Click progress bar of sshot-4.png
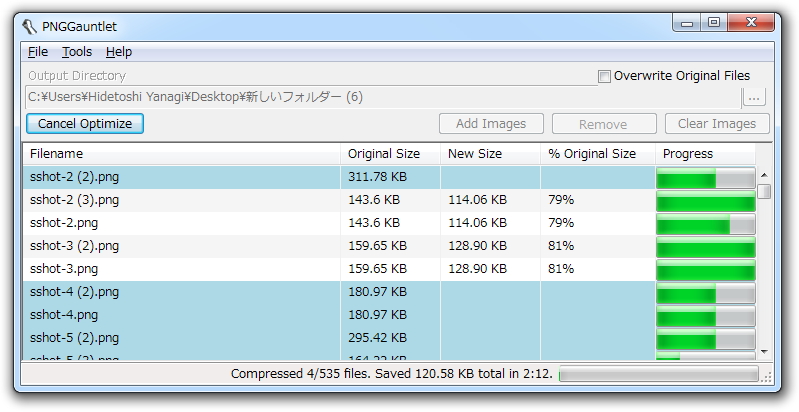 click(706, 315)
